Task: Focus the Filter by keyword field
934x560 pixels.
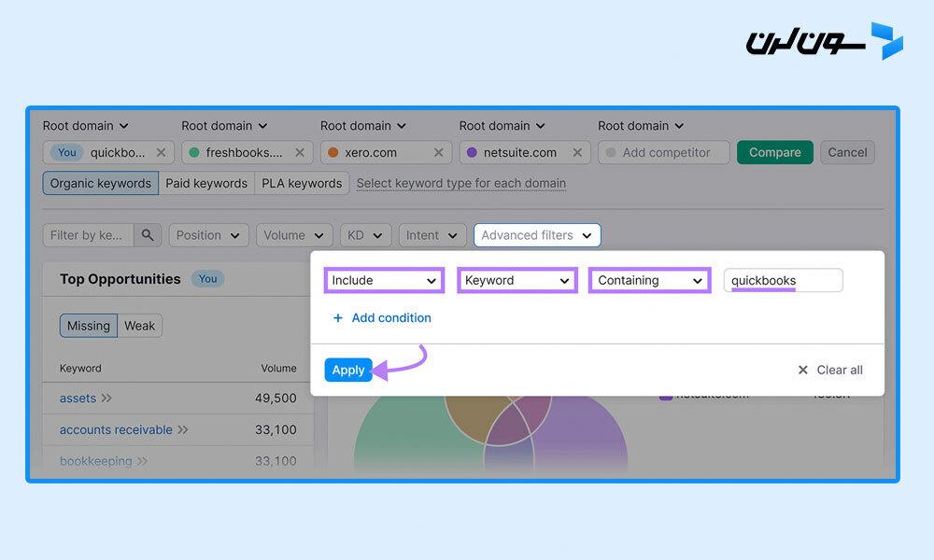Action: click(88, 235)
